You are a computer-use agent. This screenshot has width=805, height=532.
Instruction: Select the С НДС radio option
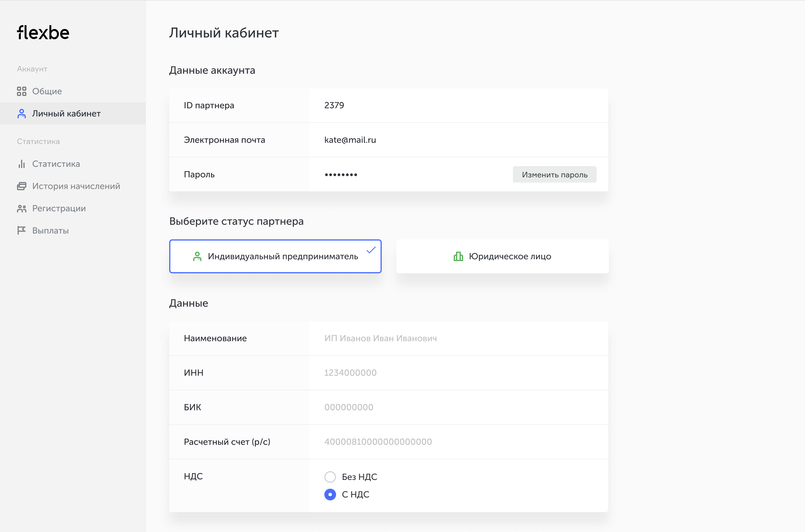[330, 494]
